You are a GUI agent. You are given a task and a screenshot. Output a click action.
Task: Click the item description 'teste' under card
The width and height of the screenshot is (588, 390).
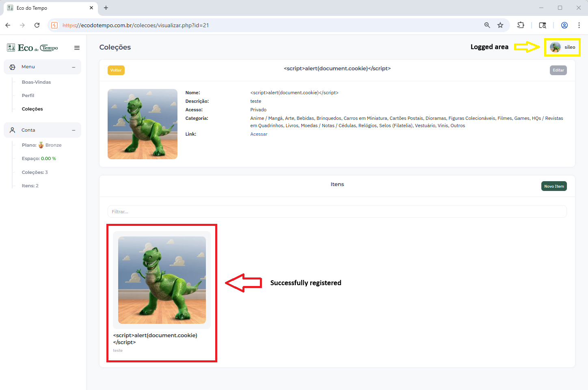(118, 351)
